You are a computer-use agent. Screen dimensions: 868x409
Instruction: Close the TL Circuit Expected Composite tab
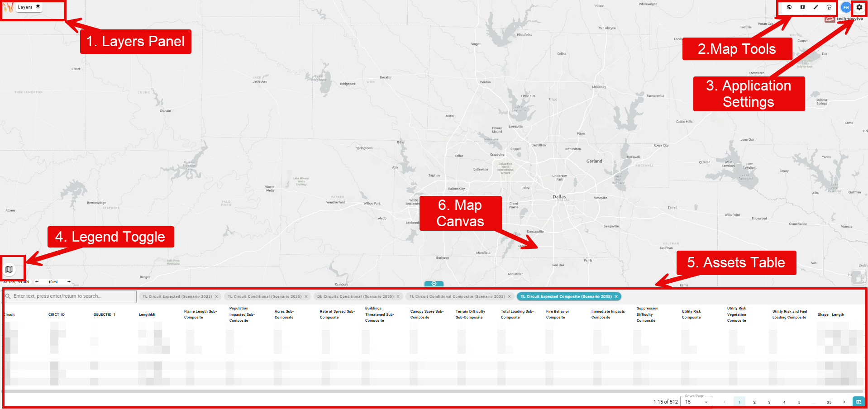[x=616, y=297]
